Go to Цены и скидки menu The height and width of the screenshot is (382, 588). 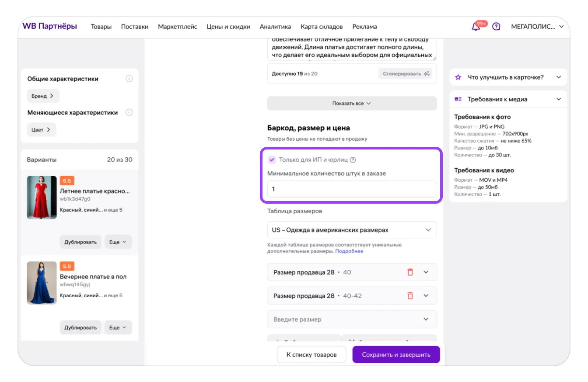pos(228,27)
